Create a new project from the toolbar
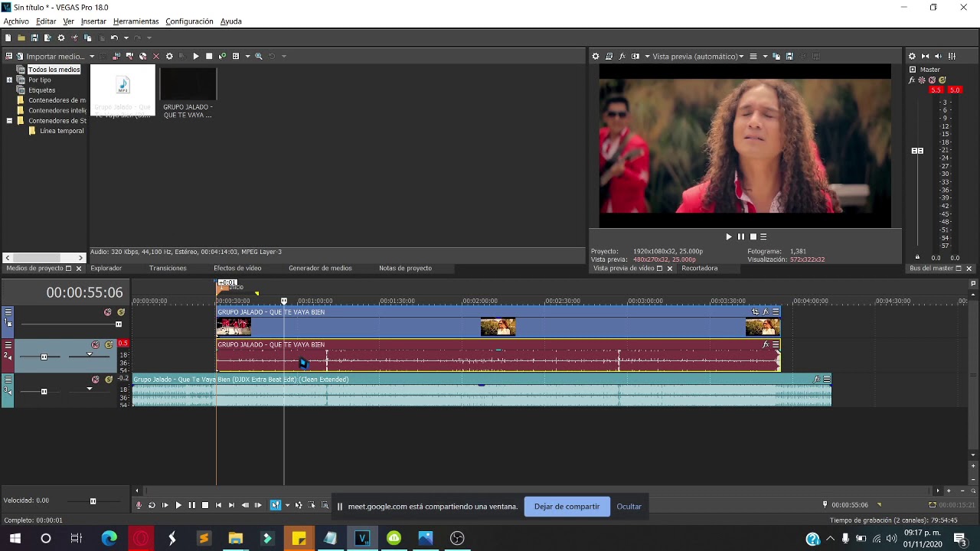This screenshot has height=551, width=980. [x=8, y=37]
